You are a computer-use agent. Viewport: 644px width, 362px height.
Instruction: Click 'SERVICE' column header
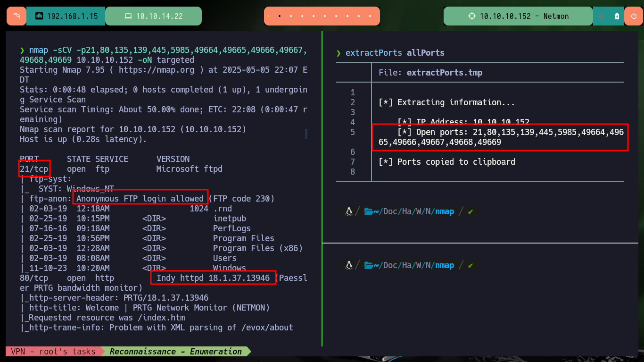[112, 159]
